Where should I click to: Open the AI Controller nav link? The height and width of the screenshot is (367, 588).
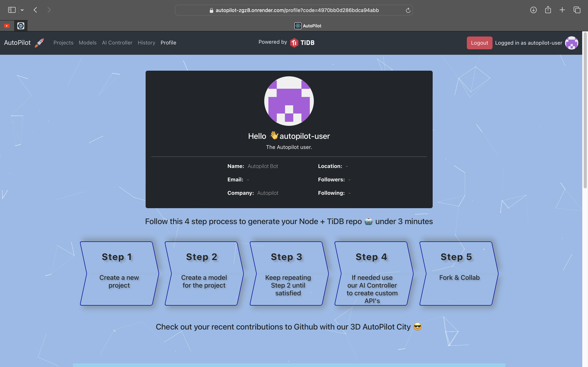pos(117,43)
